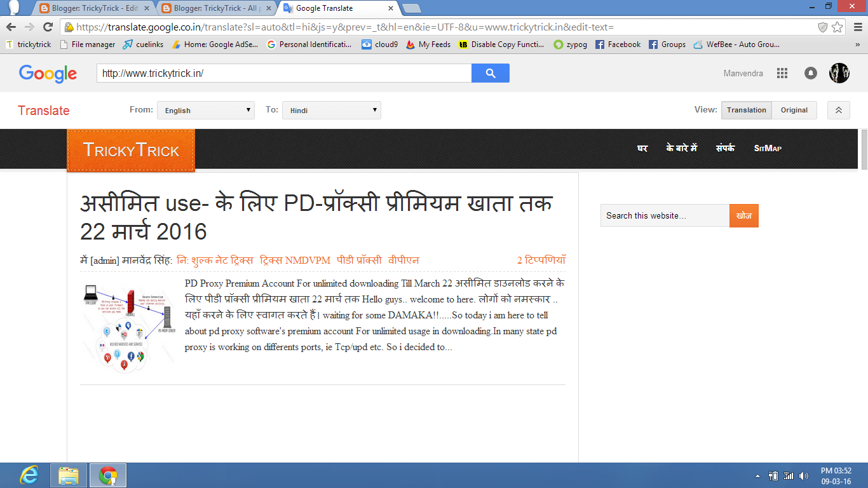Open the WefBee Auto Group bookmark
This screenshot has height=488, width=868.
[x=736, y=44]
